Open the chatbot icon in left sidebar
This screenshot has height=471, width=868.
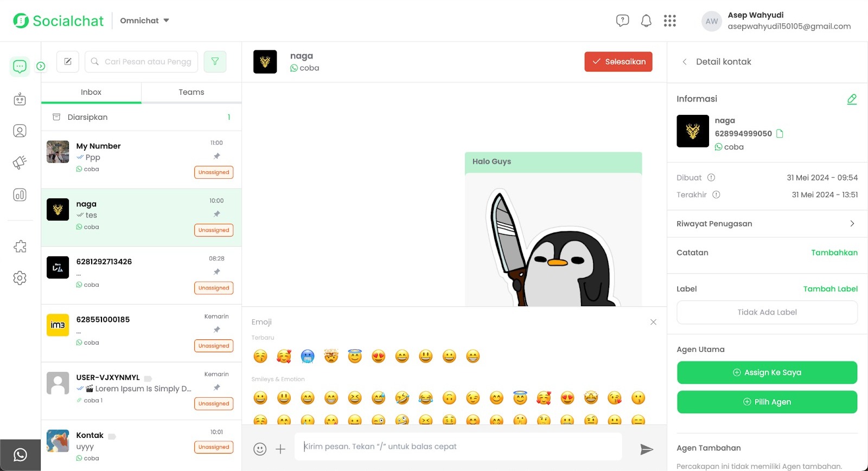point(20,99)
